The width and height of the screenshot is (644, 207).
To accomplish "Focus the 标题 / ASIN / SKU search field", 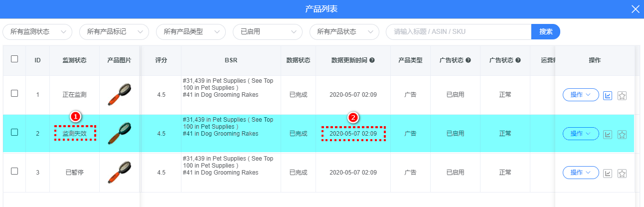I will tap(459, 32).
